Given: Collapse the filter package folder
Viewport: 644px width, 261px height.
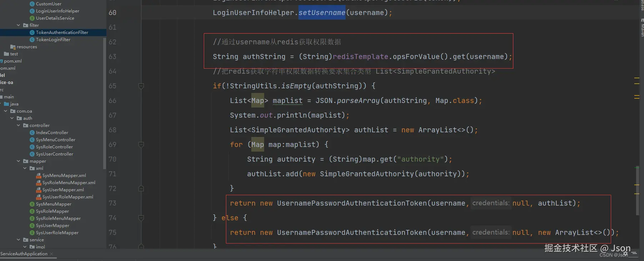Looking at the screenshot, I should tap(19, 25).
